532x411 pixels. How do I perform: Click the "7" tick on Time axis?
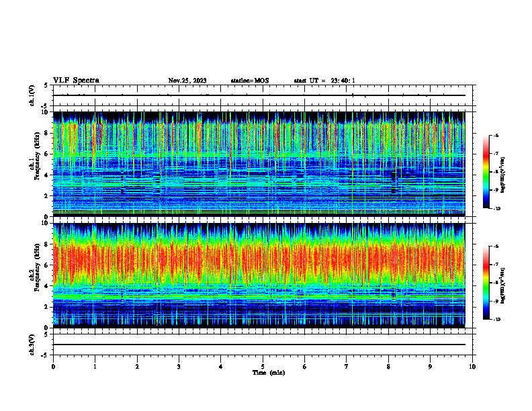point(347,367)
